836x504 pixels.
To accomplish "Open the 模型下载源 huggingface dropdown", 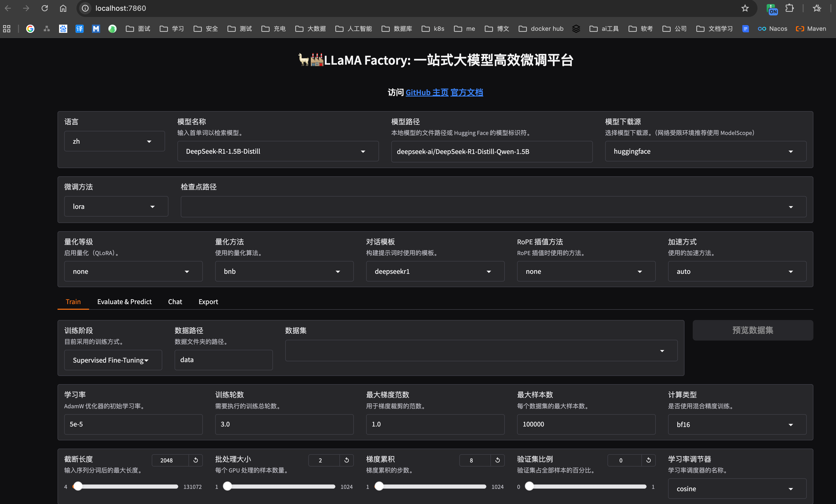I will click(706, 151).
